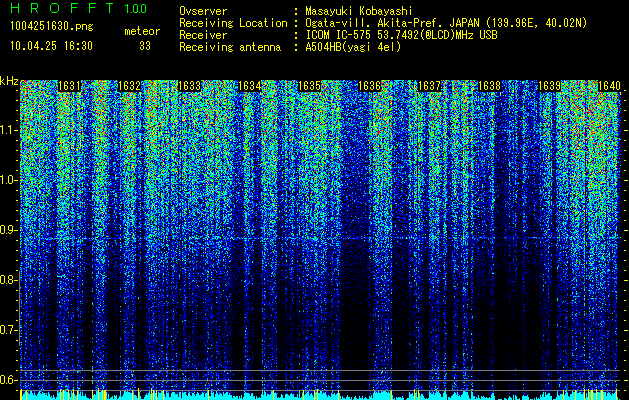Click the 'Ovserver' field label
This screenshot has width=629, height=400.
(203, 11)
